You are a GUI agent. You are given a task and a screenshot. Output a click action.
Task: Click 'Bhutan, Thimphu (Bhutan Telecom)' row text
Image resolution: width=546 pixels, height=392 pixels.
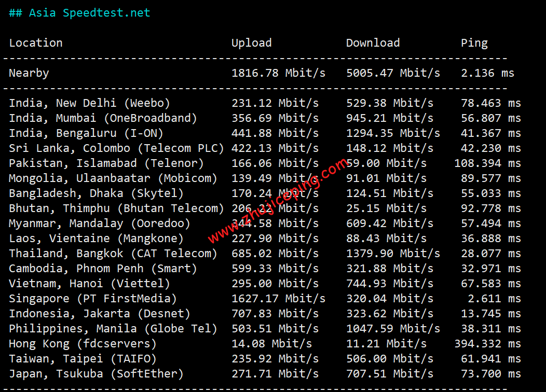coord(116,208)
